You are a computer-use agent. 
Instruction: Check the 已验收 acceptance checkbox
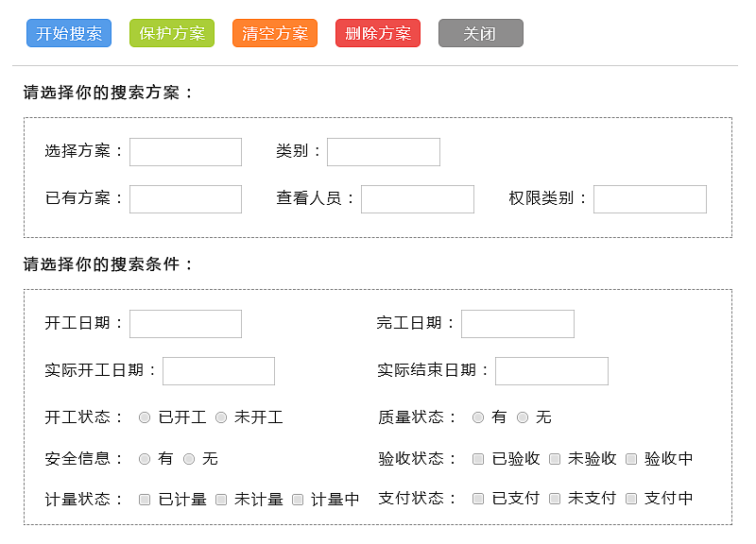478,458
